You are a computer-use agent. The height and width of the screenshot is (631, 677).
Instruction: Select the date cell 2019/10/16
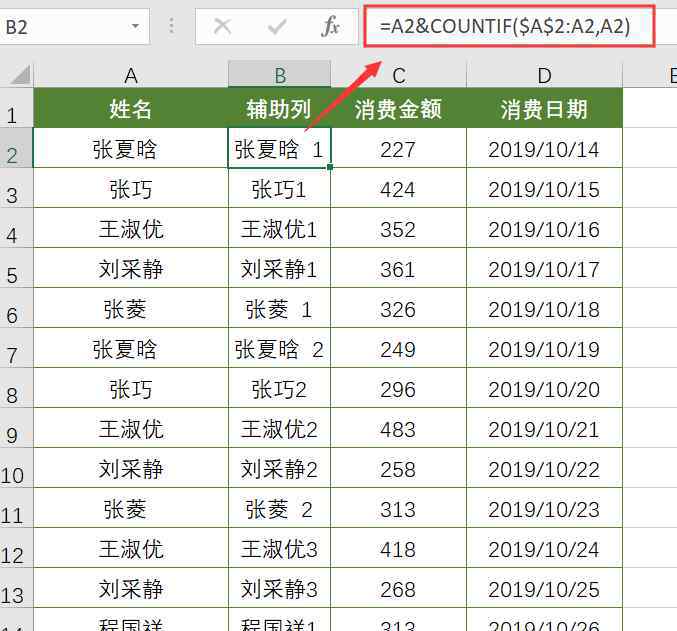544,228
